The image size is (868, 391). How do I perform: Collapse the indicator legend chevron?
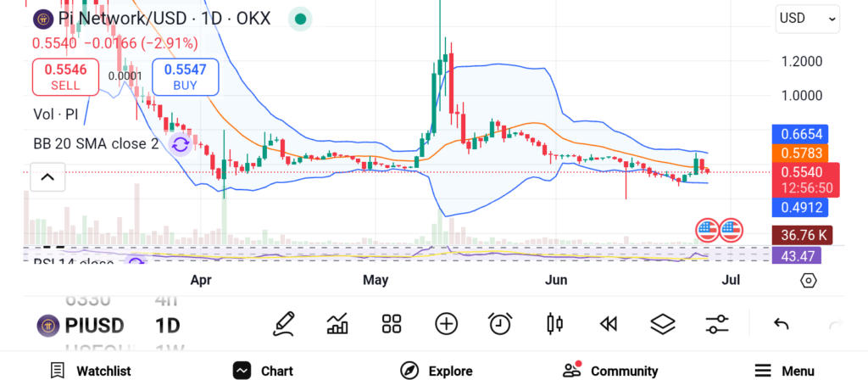click(x=47, y=177)
